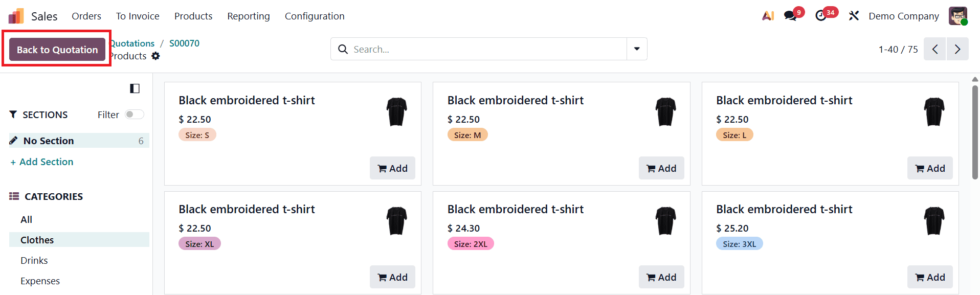980x295 pixels.
Task: Select the Drinks category in the sidebar
Action: 34,260
